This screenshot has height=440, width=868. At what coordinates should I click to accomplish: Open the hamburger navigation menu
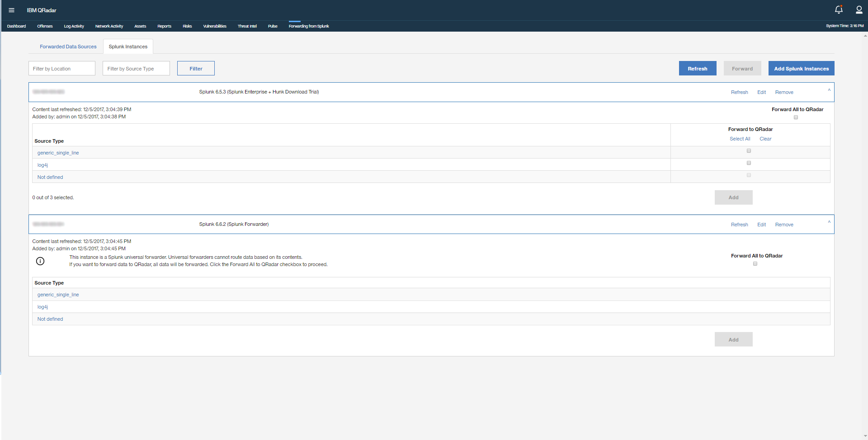click(x=11, y=10)
